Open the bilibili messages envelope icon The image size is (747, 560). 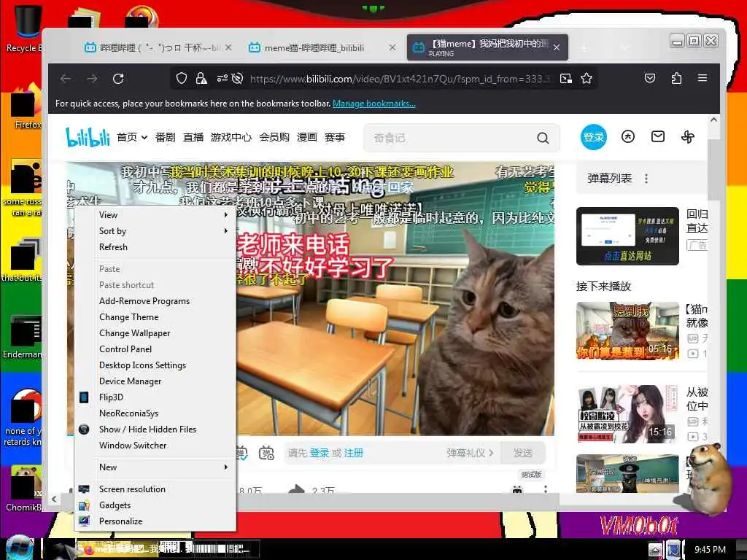pyautogui.click(x=658, y=137)
